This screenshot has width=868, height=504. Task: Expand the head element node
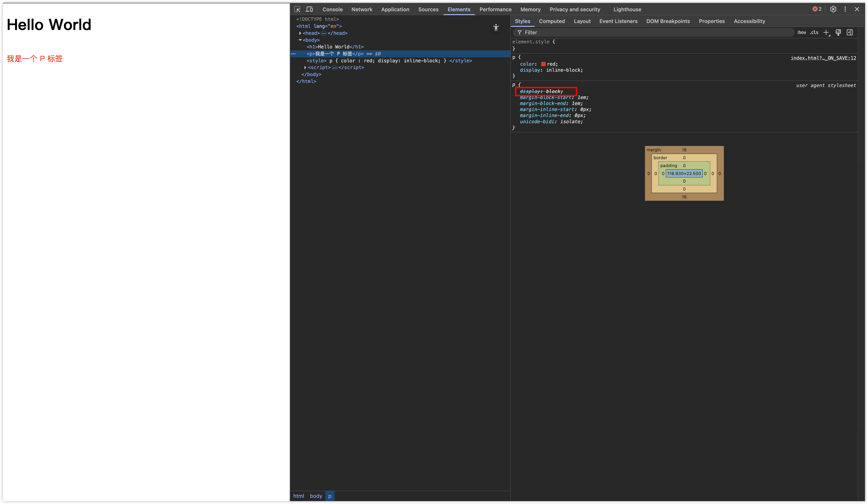pyautogui.click(x=300, y=33)
